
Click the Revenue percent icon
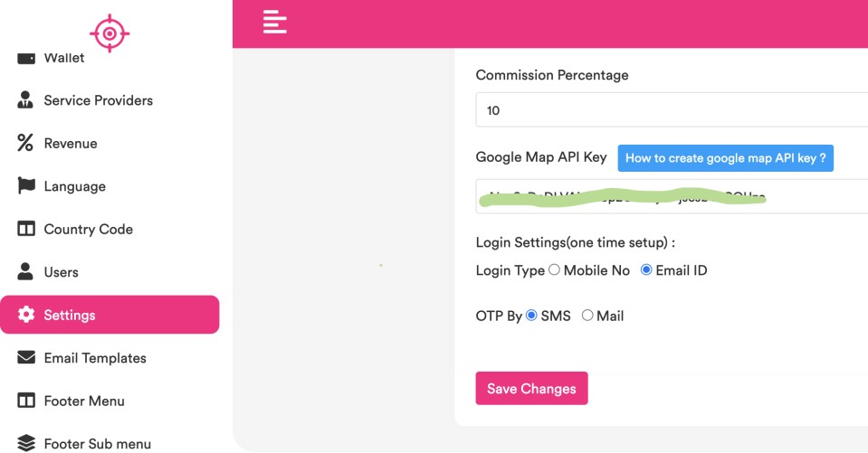click(25, 143)
